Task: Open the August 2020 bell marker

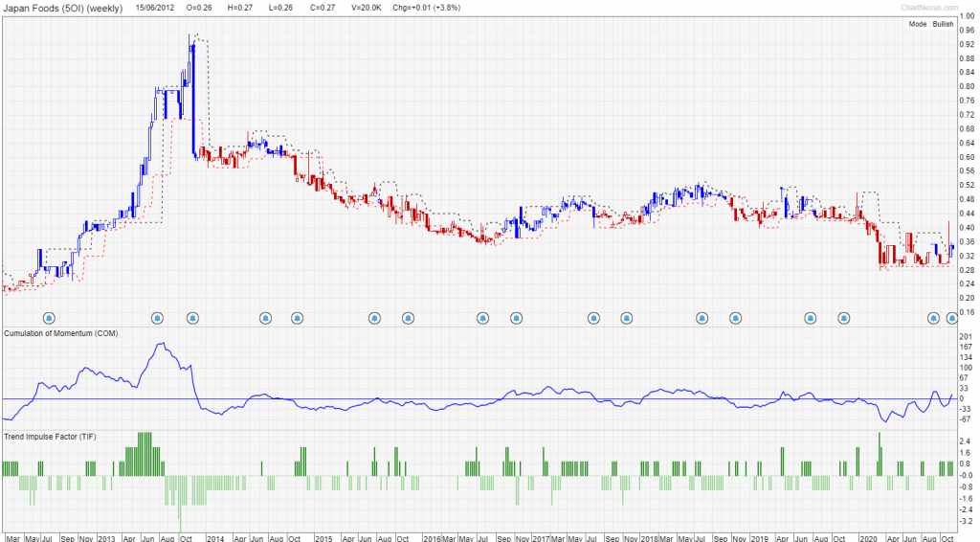Action: (x=933, y=318)
